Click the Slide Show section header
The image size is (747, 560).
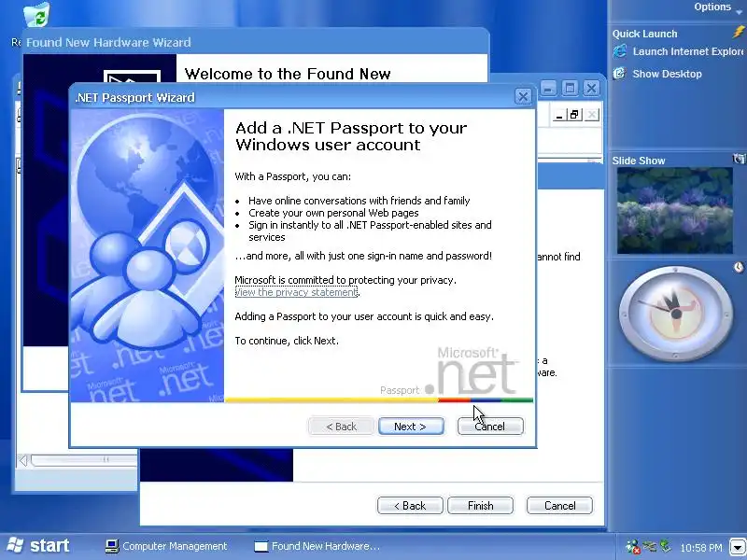pyautogui.click(x=639, y=161)
